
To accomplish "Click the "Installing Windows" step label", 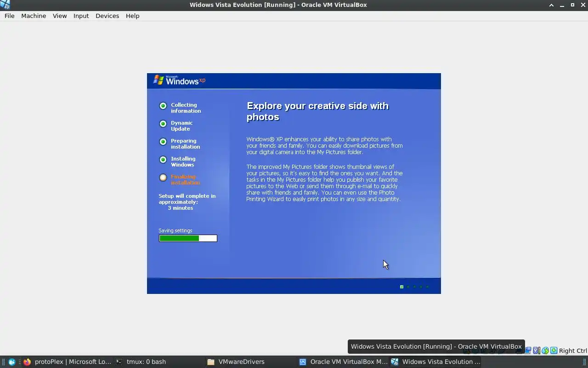I will pos(183,161).
